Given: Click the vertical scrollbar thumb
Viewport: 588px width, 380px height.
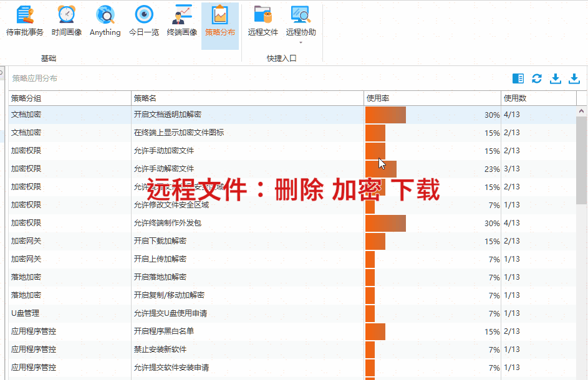Looking at the screenshot, I should click(x=581, y=160).
